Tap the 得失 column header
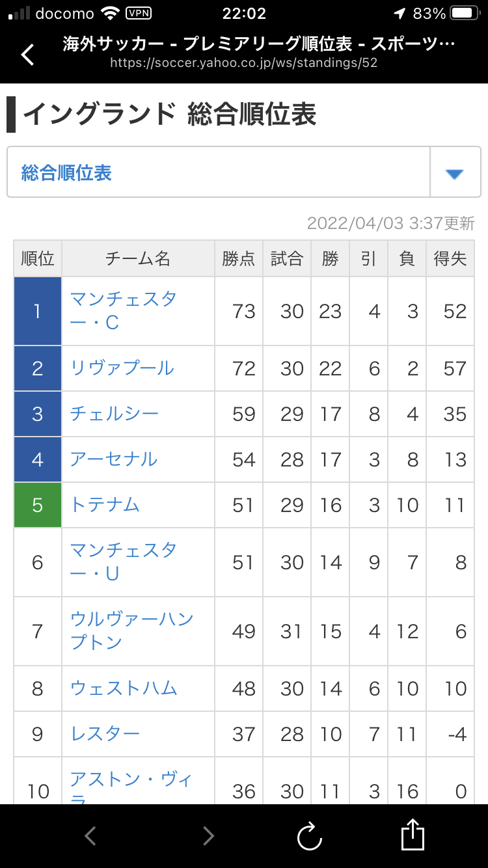Image resolution: width=488 pixels, height=868 pixels. pos(450,258)
